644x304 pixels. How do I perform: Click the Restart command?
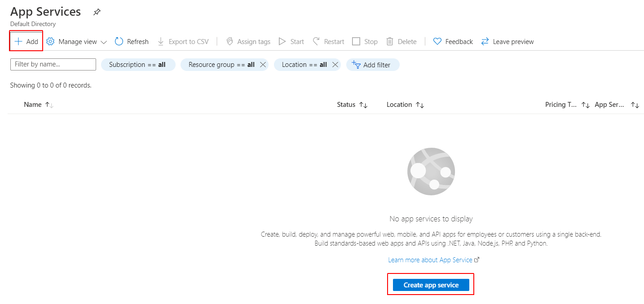point(329,42)
